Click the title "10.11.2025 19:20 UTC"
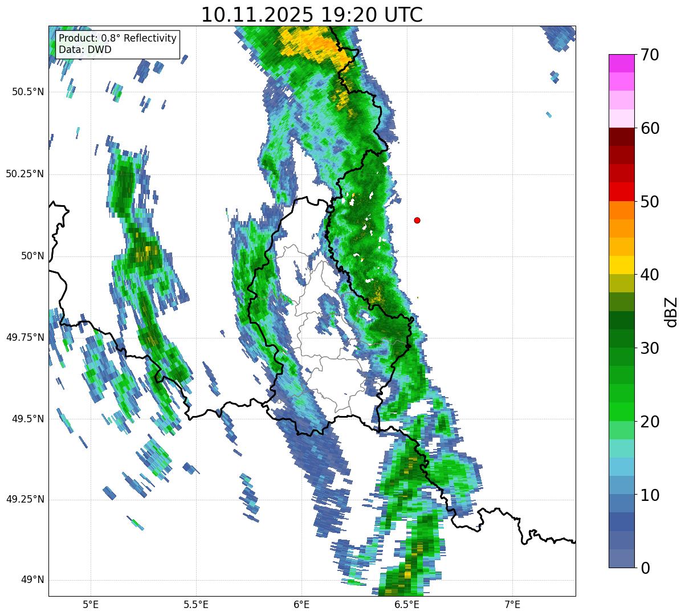 pyautogui.click(x=312, y=14)
